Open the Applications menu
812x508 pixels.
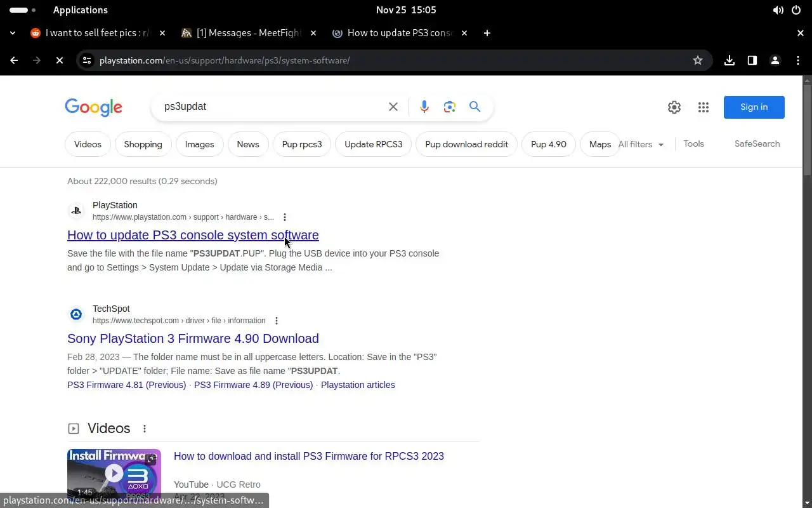pyautogui.click(x=81, y=10)
